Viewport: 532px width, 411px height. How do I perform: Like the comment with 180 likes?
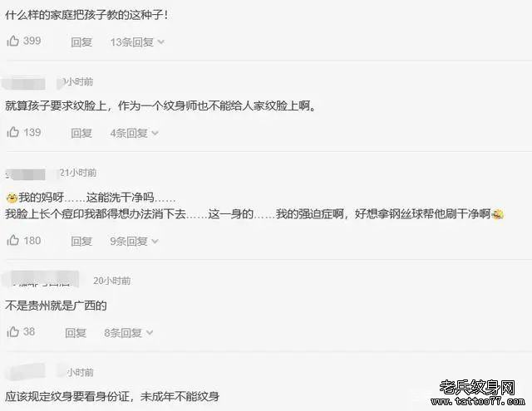click(13, 240)
